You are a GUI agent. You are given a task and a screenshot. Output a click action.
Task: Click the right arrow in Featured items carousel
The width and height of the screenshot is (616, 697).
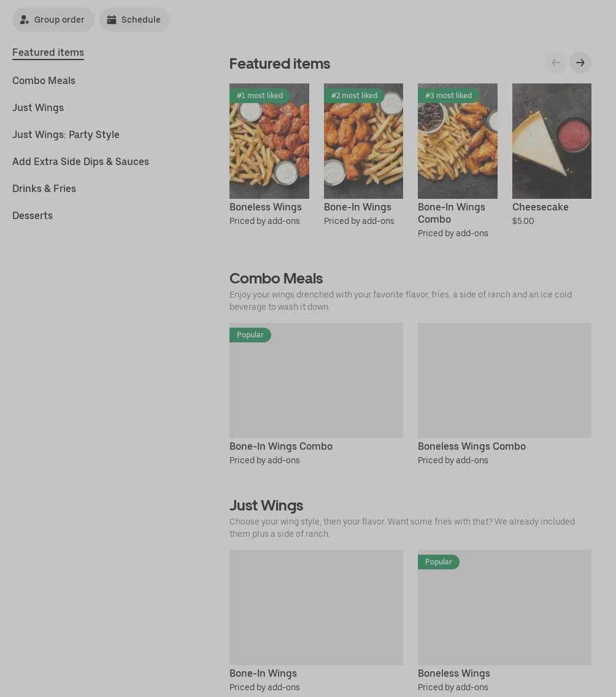pos(580,63)
